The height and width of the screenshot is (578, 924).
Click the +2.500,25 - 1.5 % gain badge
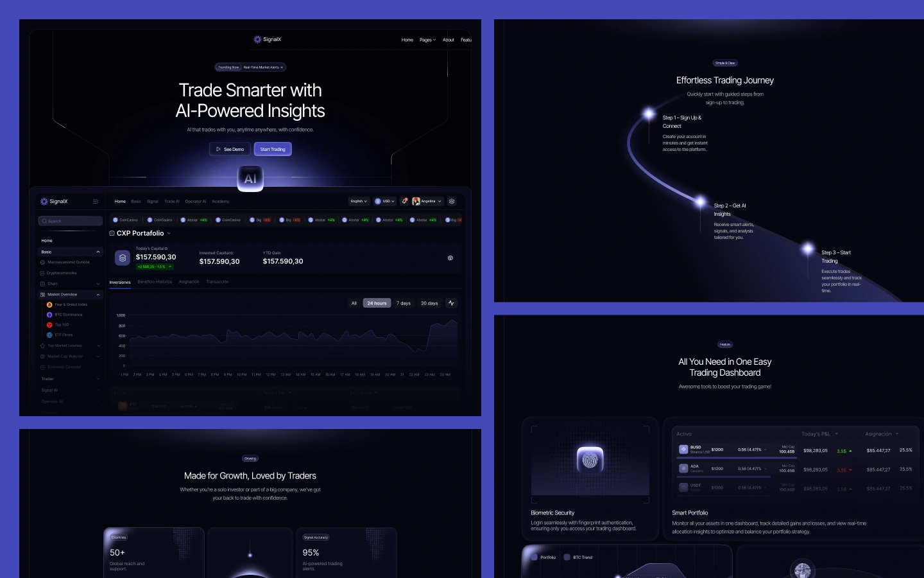click(x=155, y=267)
